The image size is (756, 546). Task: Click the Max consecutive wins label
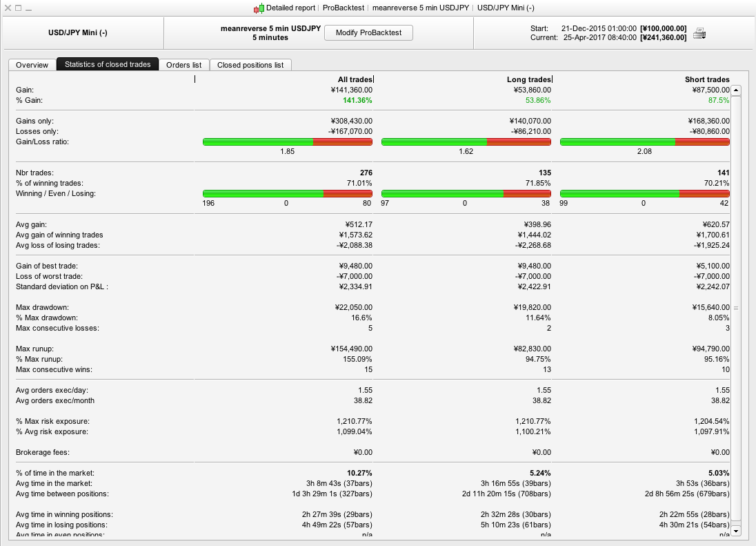pyautogui.click(x=54, y=369)
